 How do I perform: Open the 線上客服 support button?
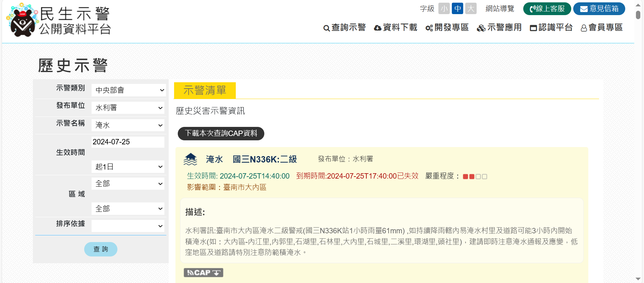click(547, 9)
